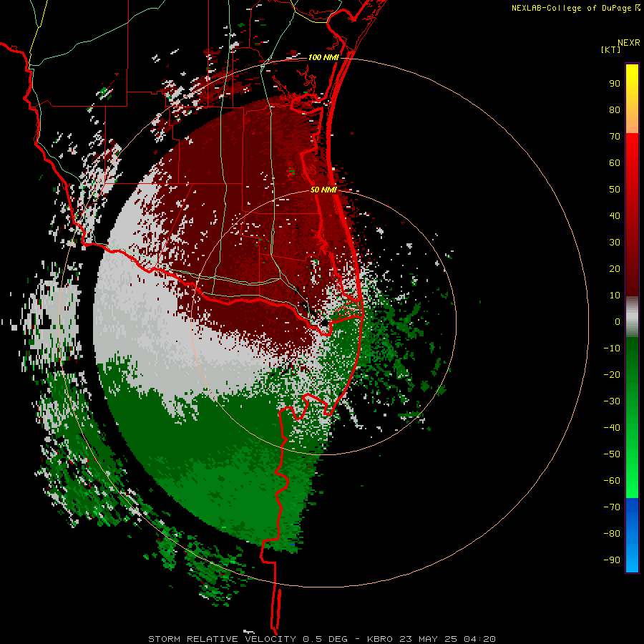Click the -30 value on velocity scale

pos(612,401)
